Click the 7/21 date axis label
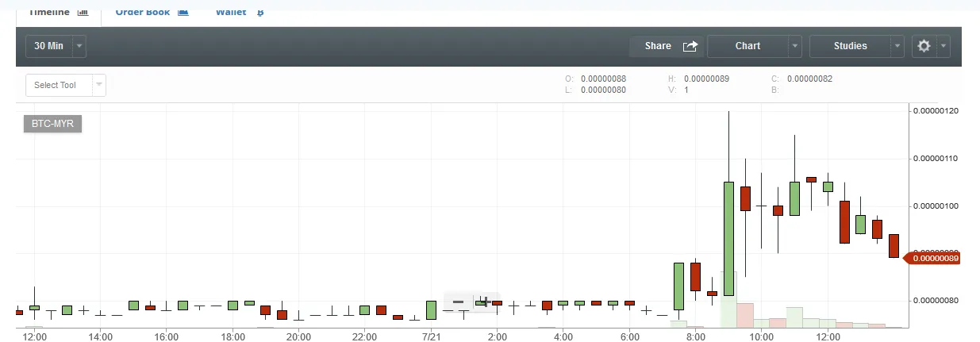The height and width of the screenshot is (342, 980). point(431,336)
